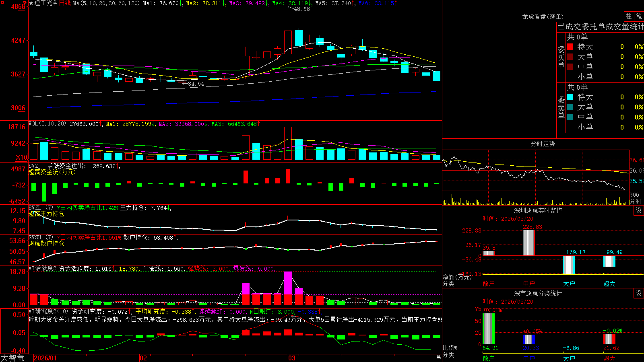644x362 pixels.
Task: Click the 散户 category label in 实时监控
Action: tap(489, 284)
